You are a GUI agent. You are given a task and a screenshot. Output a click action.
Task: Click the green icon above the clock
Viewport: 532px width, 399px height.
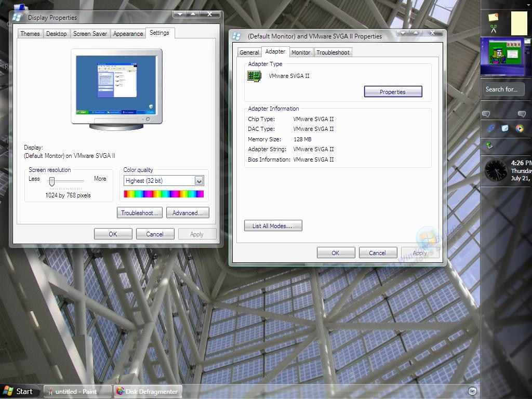pyautogui.click(x=489, y=145)
